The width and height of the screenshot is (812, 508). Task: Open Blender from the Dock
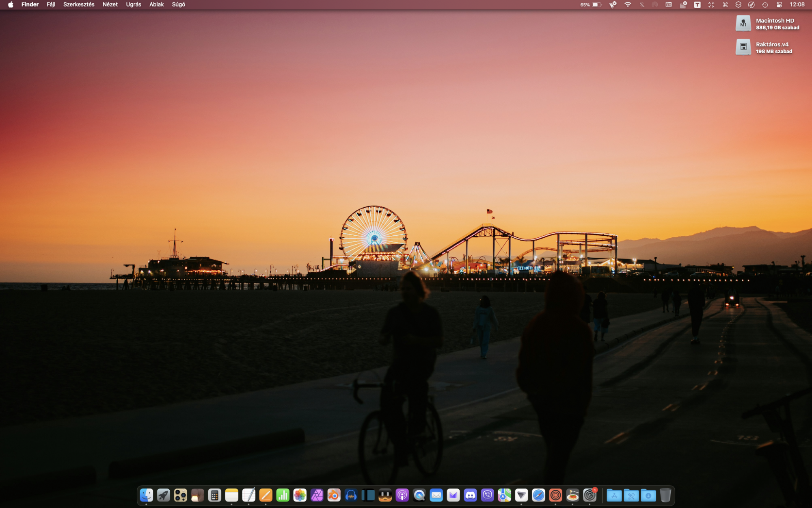pos(334,495)
